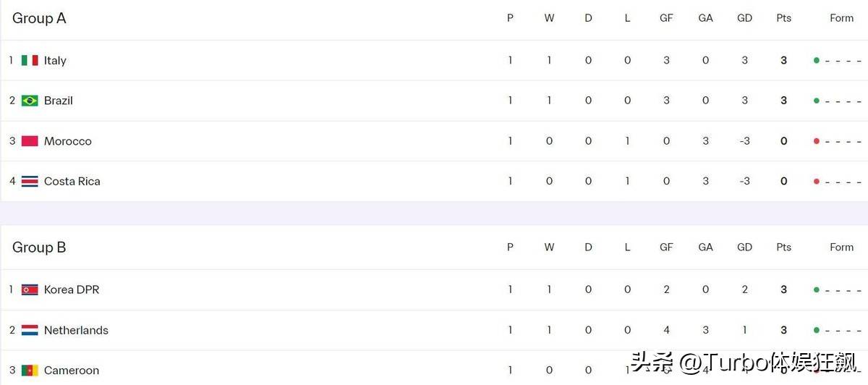Viewport: 868px width, 385px height.
Task: Open the Costa Rica team page
Action: point(72,181)
